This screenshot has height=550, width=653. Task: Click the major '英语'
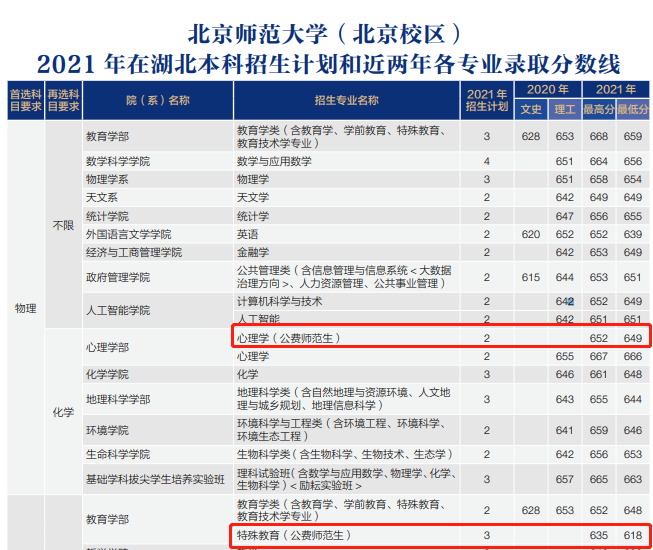click(x=247, y=234)
